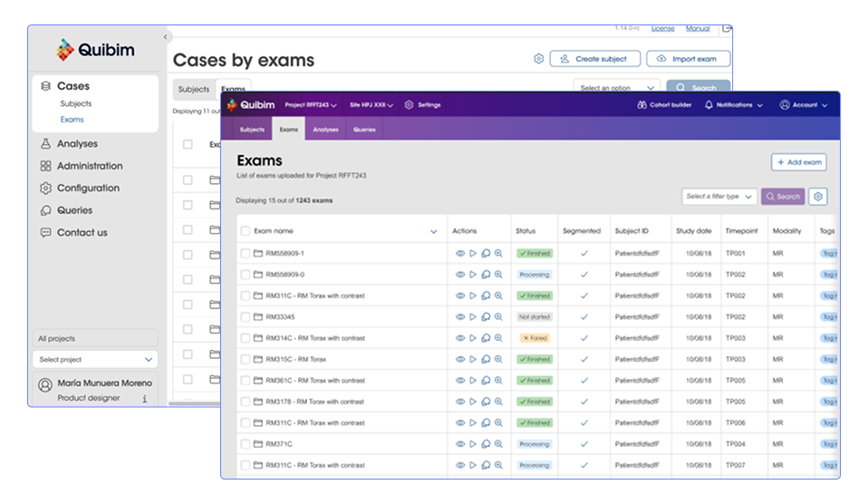Check the box for exam RM558909-0
Viewport: 868px width, 504px height.
point(246,275)
